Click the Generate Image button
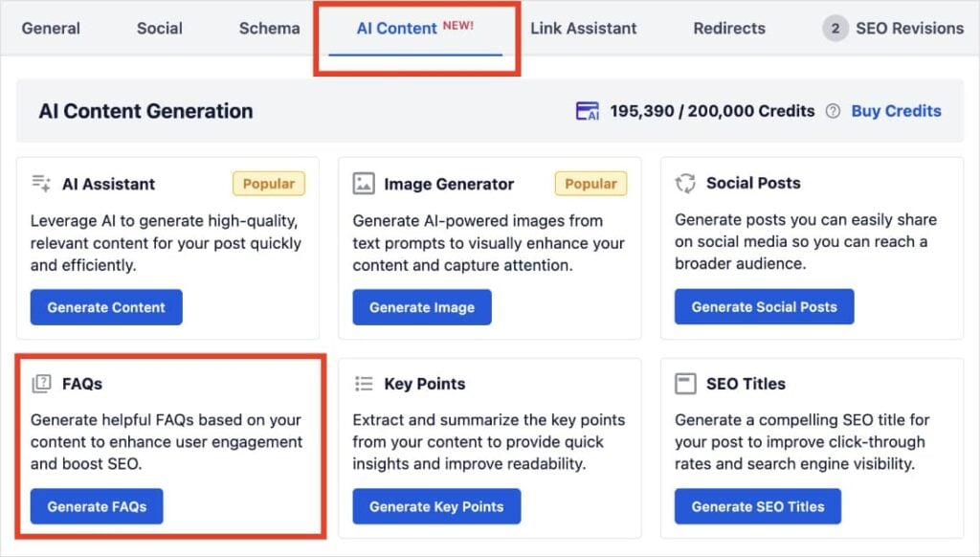 point(422,306)
